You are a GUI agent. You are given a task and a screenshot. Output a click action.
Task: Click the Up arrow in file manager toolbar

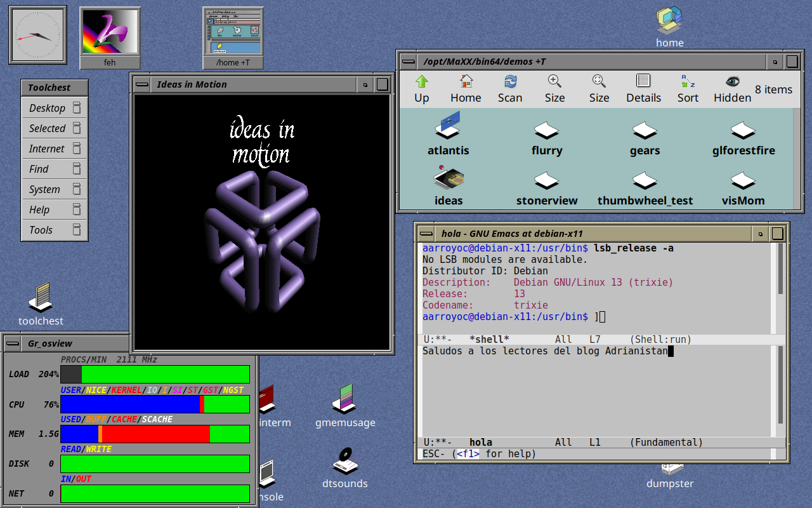coord(422,88)
